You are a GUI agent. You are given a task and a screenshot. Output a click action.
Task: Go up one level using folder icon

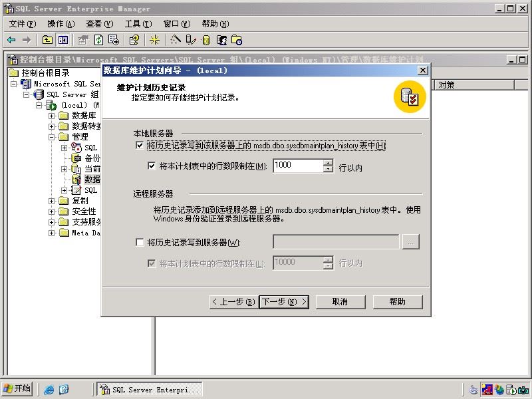click(x=47, y=40)
